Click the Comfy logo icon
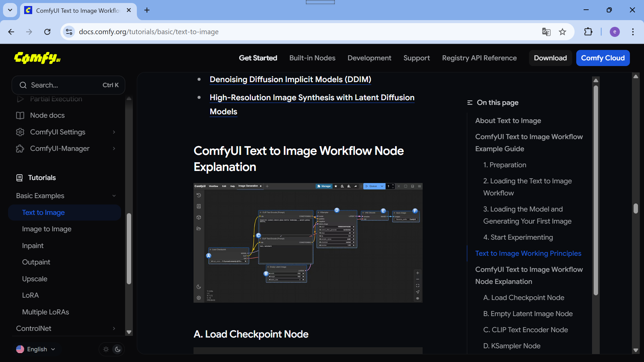This screenshot has width=644, height=362. (x=37, y=58)
